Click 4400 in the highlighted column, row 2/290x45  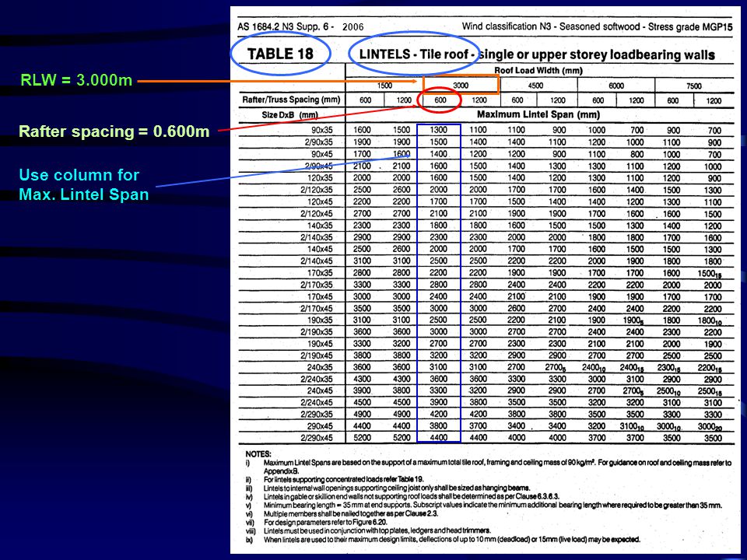click(x=438, y=438)
